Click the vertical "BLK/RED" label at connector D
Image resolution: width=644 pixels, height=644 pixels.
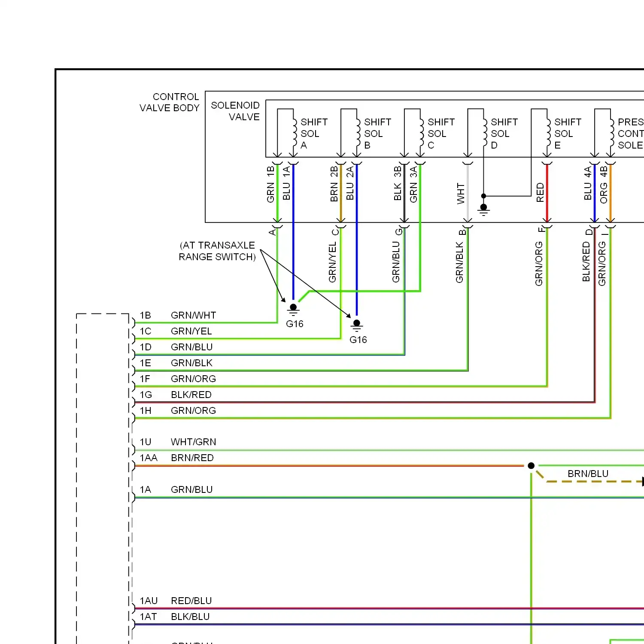click(x=586, y=262)
